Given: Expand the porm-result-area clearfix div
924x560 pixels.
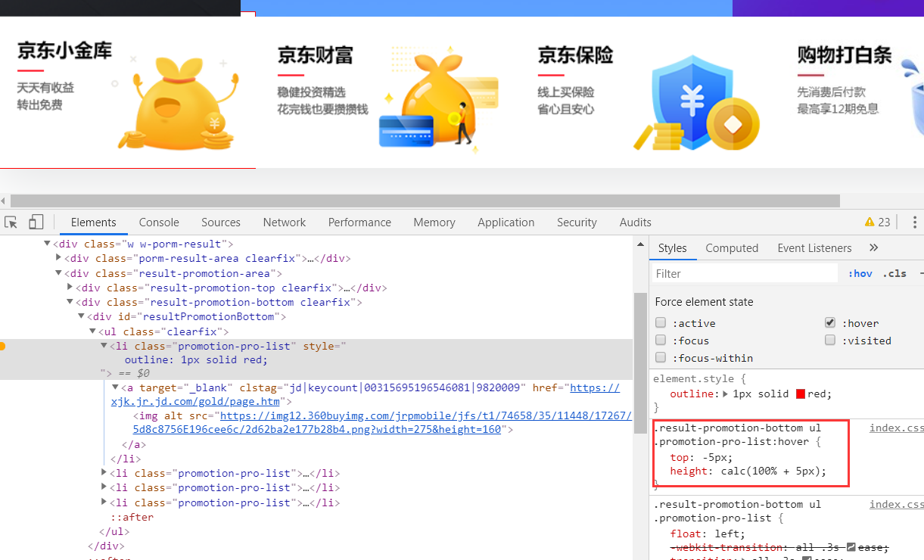Looking at the screenshot, I should coord(58,258).
